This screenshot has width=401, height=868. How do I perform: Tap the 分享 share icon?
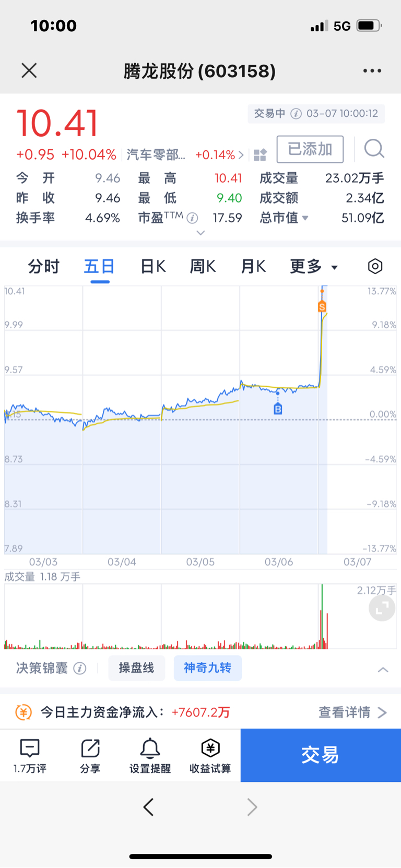(90, 756)
